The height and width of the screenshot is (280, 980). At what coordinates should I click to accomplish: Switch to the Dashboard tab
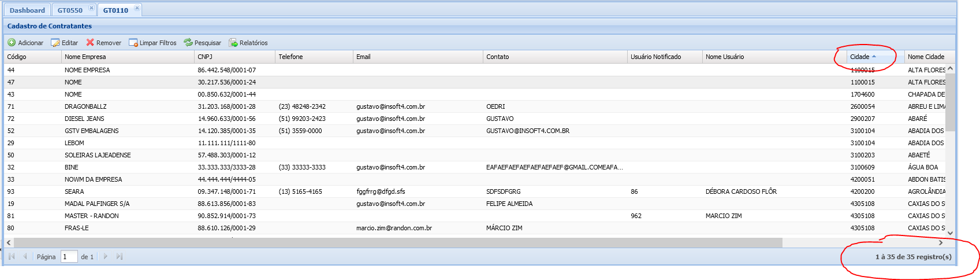(x=27, y=10)
